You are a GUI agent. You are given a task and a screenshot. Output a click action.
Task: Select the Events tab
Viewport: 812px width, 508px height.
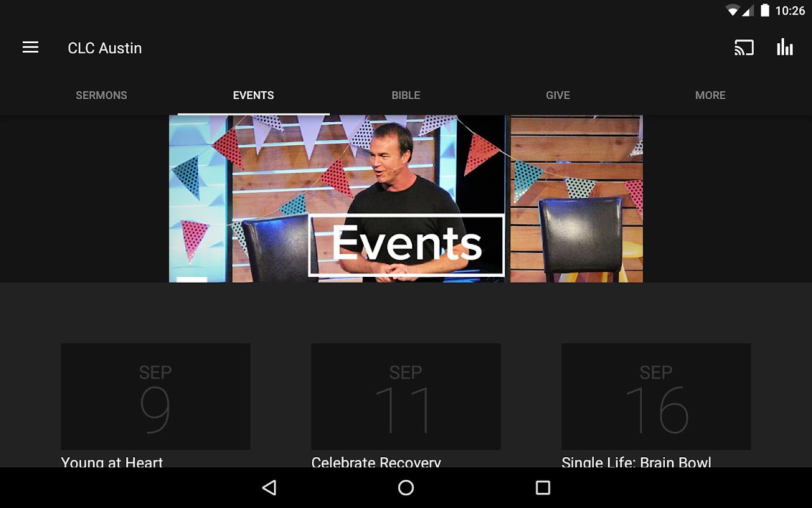[254, 95]
